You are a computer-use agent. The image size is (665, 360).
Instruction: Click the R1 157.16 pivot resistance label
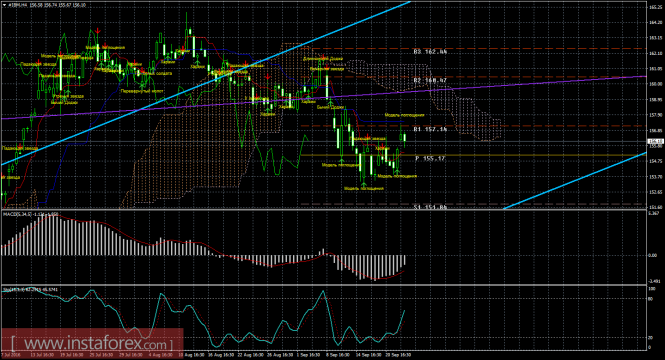click(x=430, y=129)
